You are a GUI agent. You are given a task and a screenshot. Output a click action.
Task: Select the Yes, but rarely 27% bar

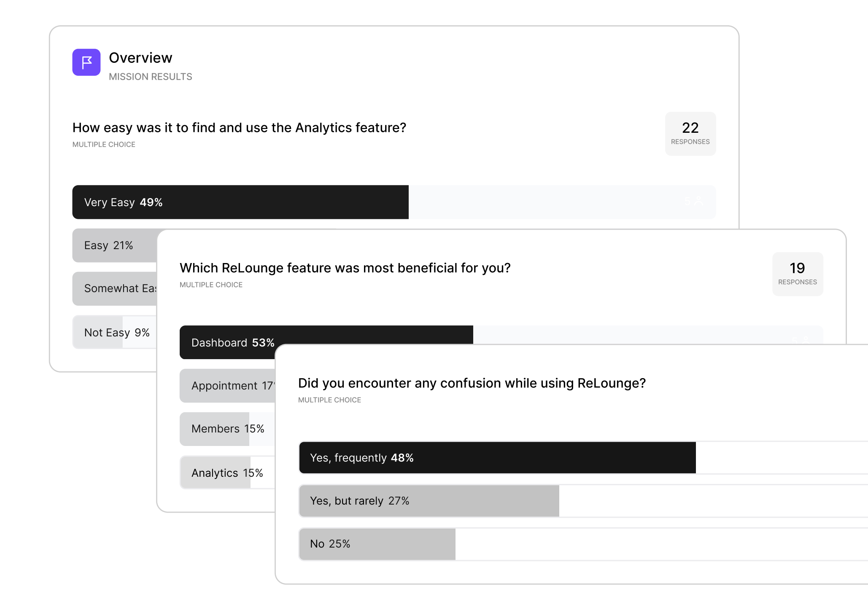click(583, 501)
